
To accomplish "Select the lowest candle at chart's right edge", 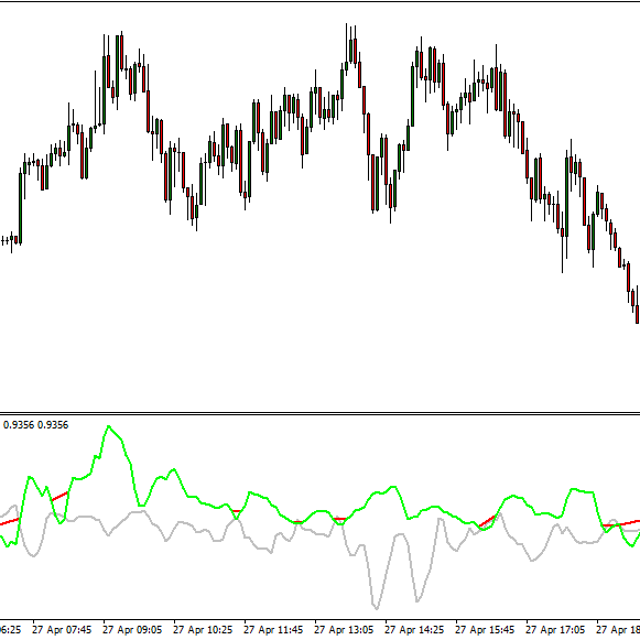I will 637,310.
